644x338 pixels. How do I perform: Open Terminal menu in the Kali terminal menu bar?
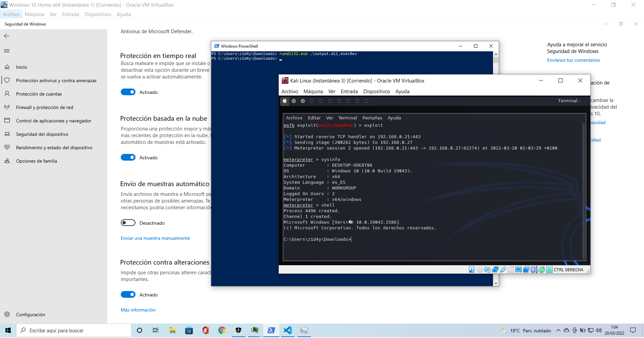pyautogui.click(x=347, y=118)
